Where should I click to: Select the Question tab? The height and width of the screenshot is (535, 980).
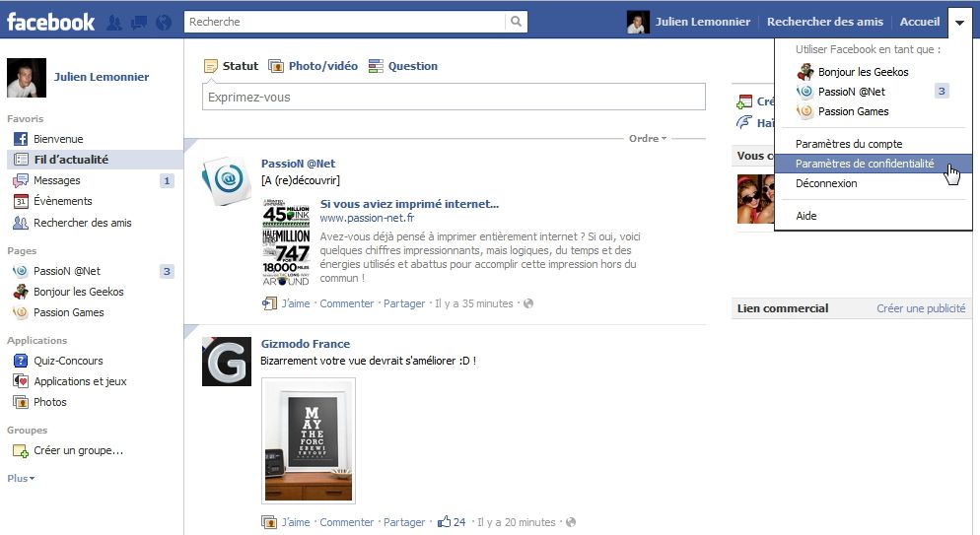403,66
